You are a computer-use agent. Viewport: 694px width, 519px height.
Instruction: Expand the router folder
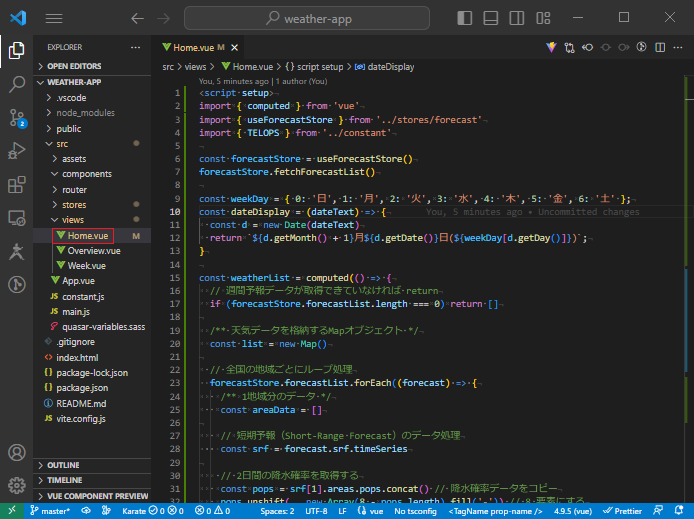[92, 190]
